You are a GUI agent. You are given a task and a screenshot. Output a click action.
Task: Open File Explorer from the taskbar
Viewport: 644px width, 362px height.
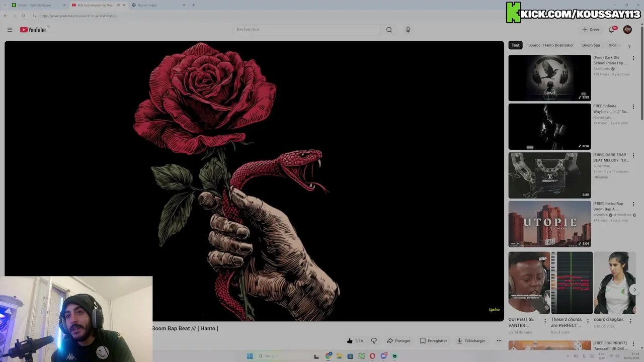click(x=340, y=356)
